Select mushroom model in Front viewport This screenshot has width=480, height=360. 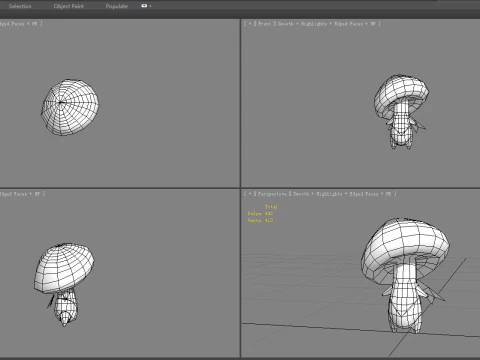point(401,111)
